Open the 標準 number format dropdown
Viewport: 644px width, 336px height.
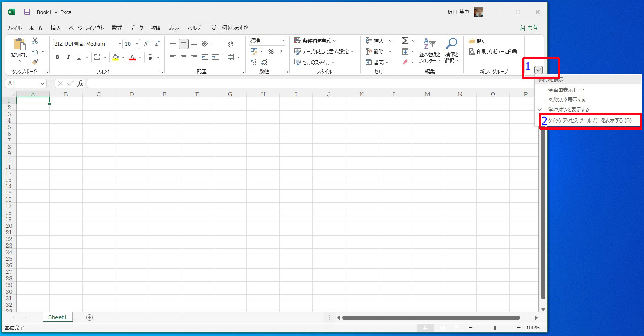point(283,41)
